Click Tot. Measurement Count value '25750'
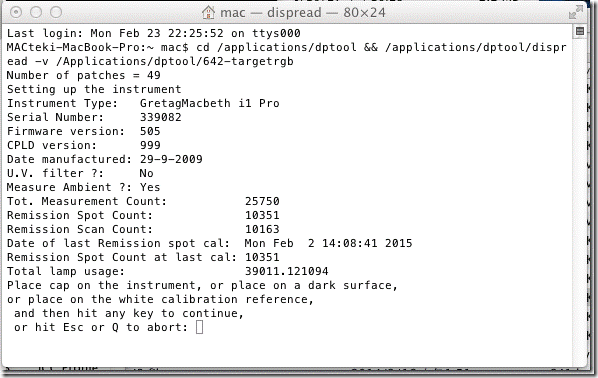 pos(262,201)
